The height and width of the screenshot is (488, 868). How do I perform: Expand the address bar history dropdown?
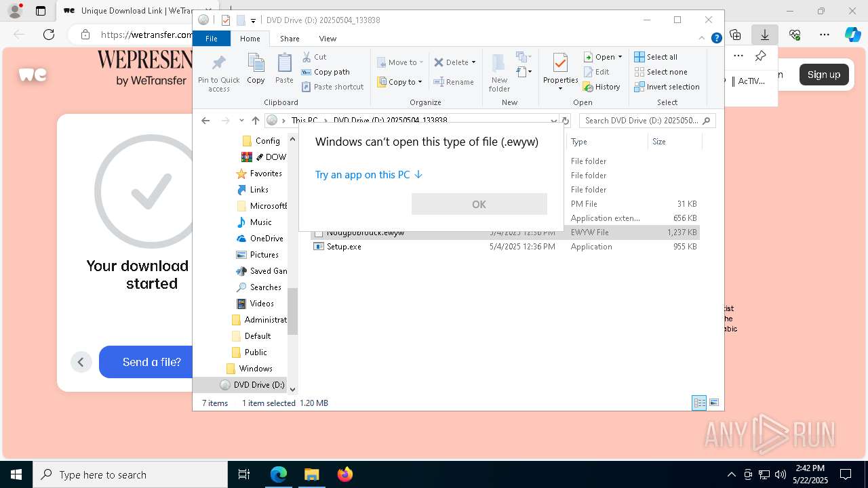554,121
